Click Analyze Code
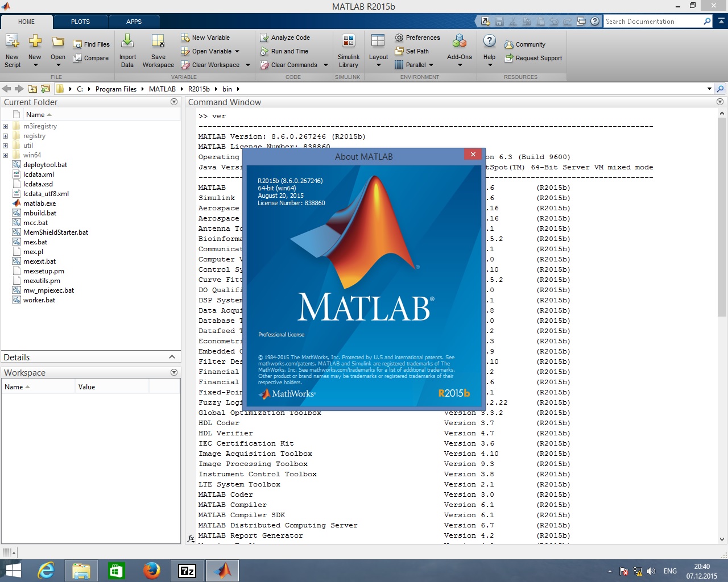This screenshot has width=728, height=582. click(285, 38)
